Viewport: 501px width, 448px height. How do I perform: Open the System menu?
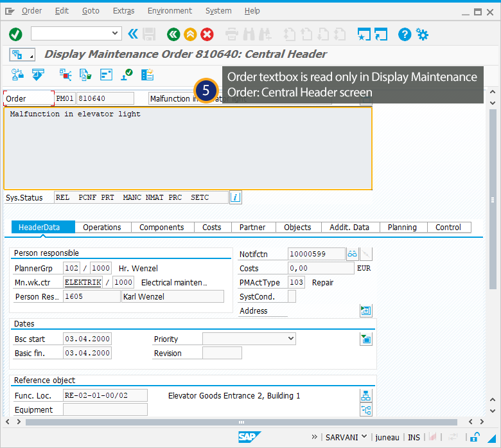[218, 11]
